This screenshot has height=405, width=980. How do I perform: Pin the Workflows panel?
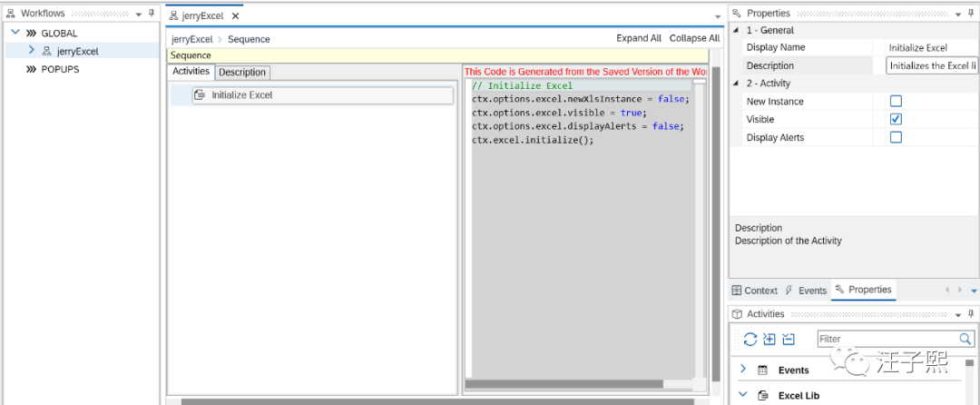(x=152, y=13)
